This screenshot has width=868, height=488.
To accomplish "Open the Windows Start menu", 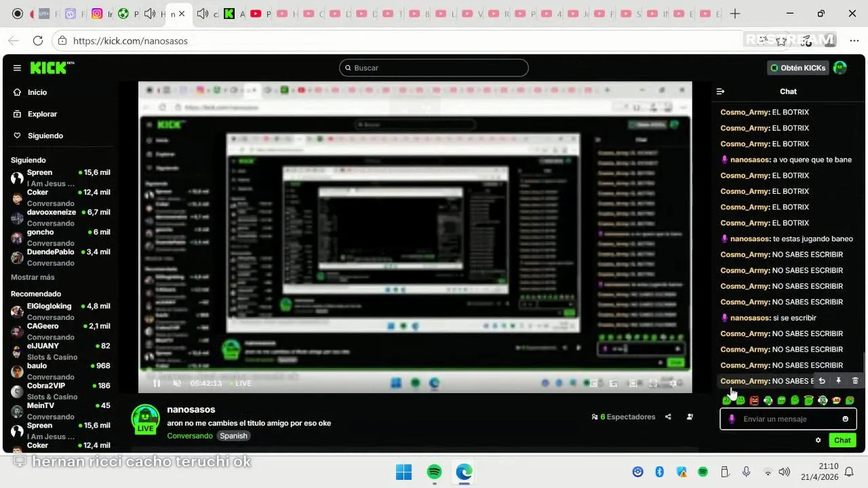I will [x=403, y=472].
